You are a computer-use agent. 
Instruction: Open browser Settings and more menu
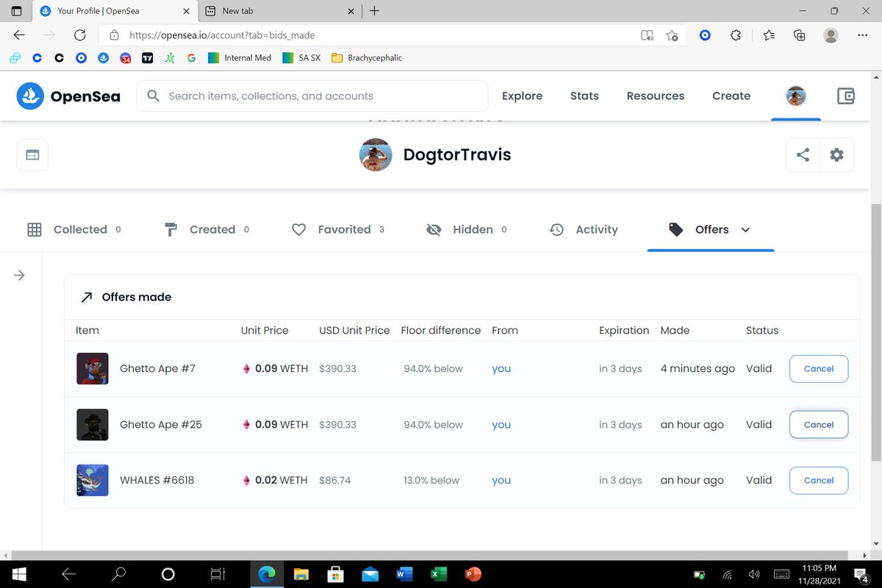[x=862, y=35]
